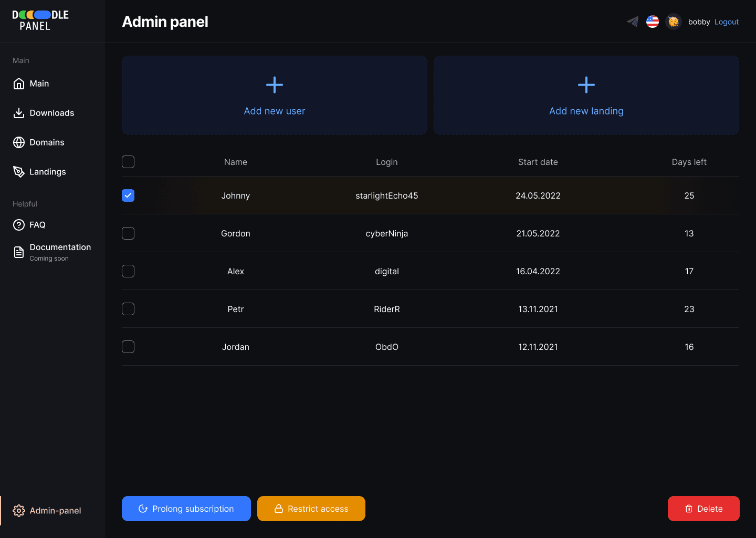Click the name Jordan
Image resolution: width=756 pixels, height=538 pixels.
[236, 347]
